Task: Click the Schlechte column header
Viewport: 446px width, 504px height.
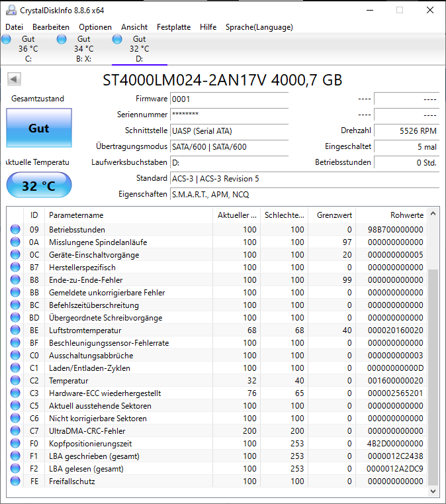Action: [284, 215]
